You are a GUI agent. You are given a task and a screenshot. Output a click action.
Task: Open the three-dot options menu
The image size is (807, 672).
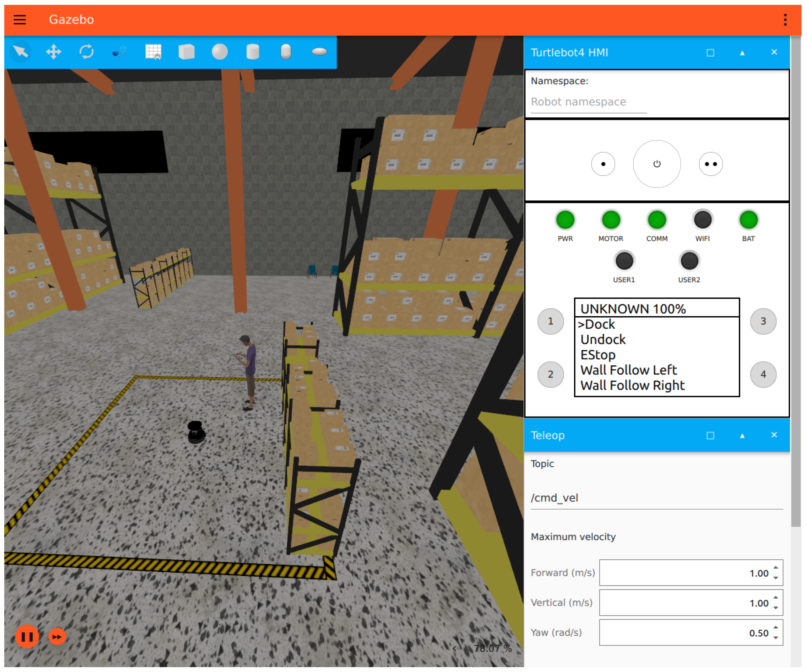click(785, 19)
